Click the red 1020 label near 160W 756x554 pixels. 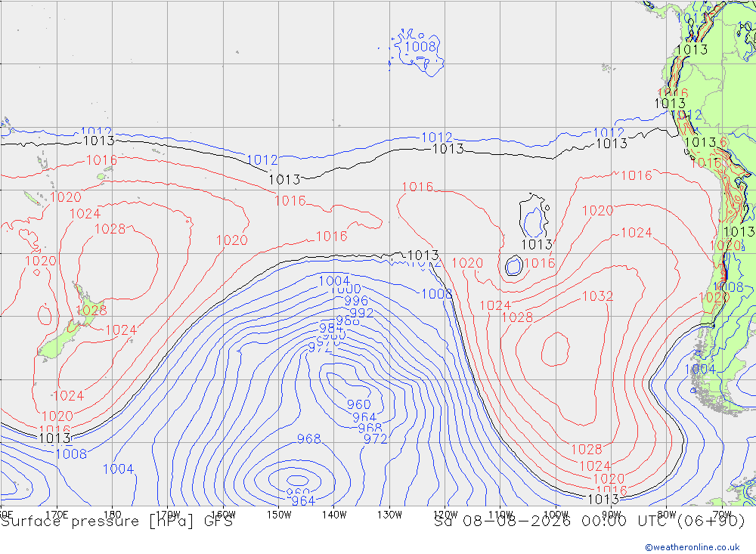[x=232, y=240]
